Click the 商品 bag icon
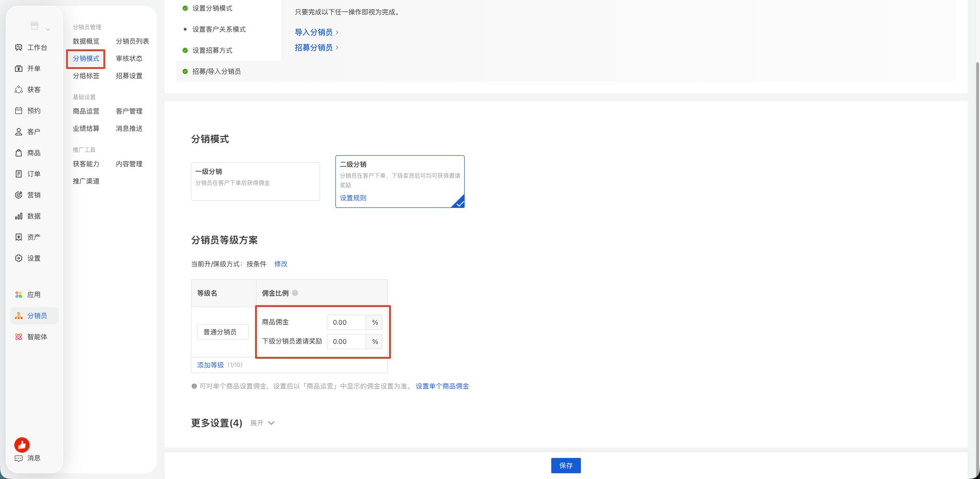The height and width of the screenshot is (479, 980). pos(19,153)
